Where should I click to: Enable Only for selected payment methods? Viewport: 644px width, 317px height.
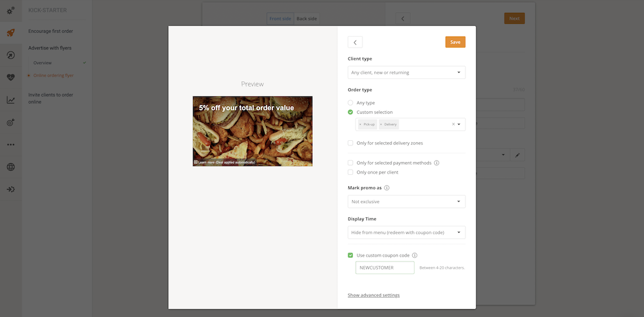(x=350, y=163)
